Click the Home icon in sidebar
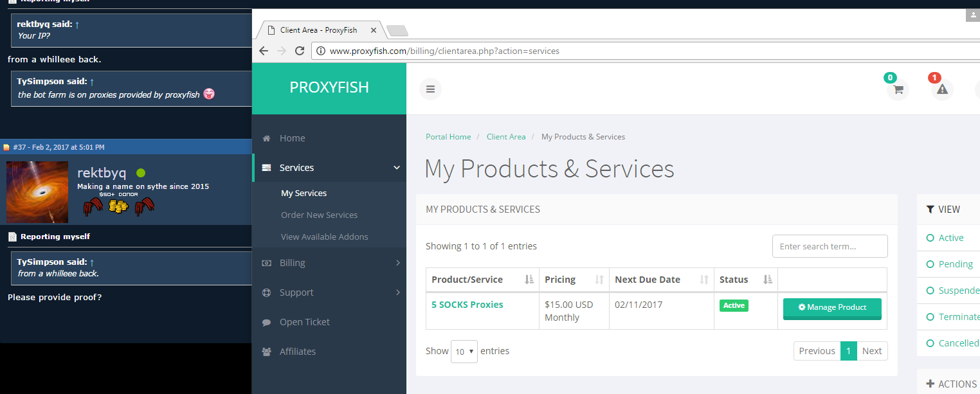 (267, 138)
